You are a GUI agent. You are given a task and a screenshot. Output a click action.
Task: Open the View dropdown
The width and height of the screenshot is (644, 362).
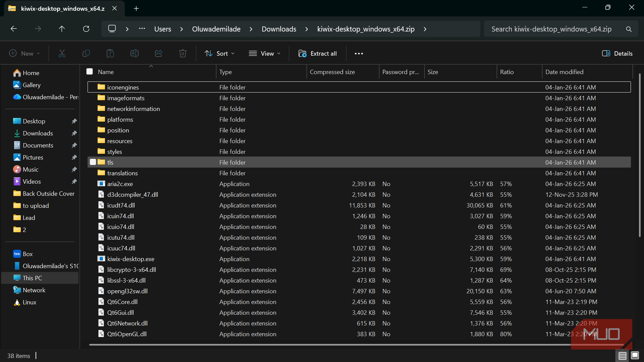tap(265, 53)
